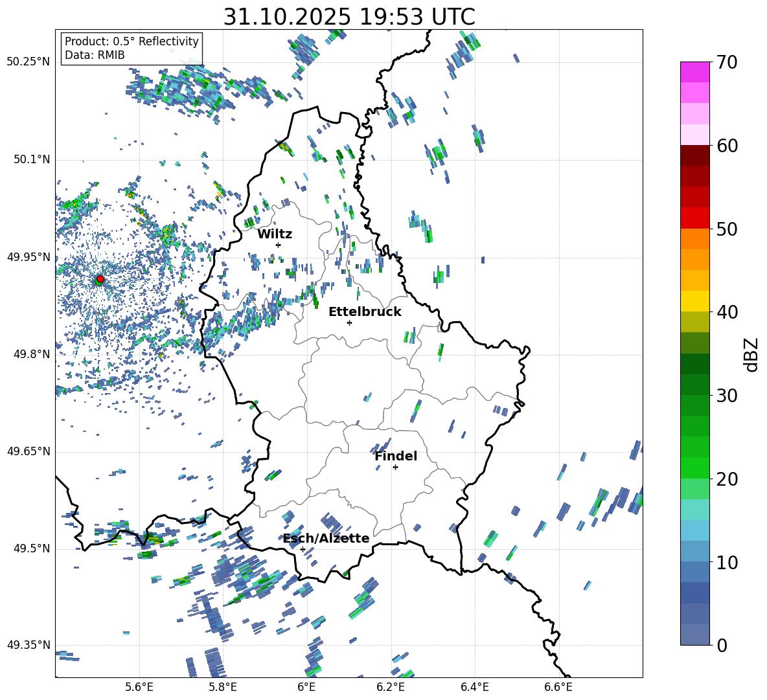Viewport: 767px width, 700px height.
Task: Click the 49.95°N latitude label
Action: pyautogui.click(x=29, y=257)
